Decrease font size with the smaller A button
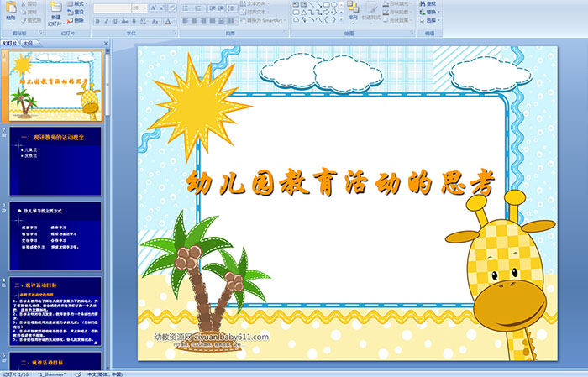This screenshot has height=377, width=588. click(161, 8)
